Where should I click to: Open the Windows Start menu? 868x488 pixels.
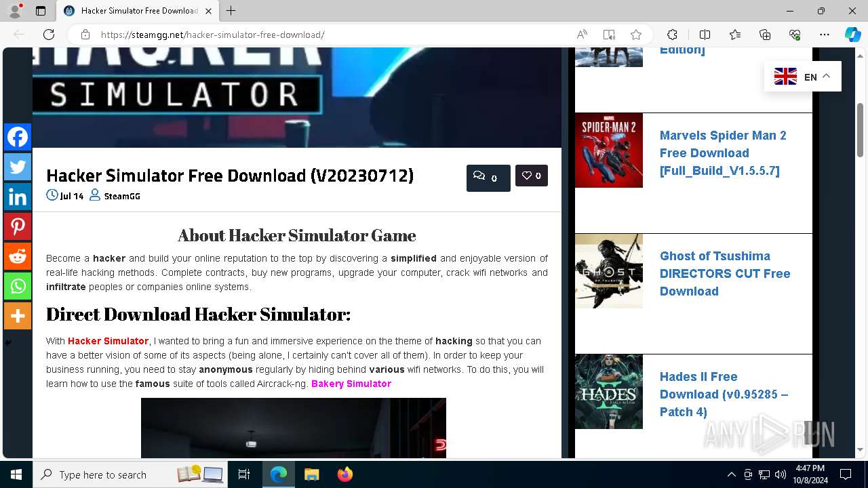coord(16,474)
